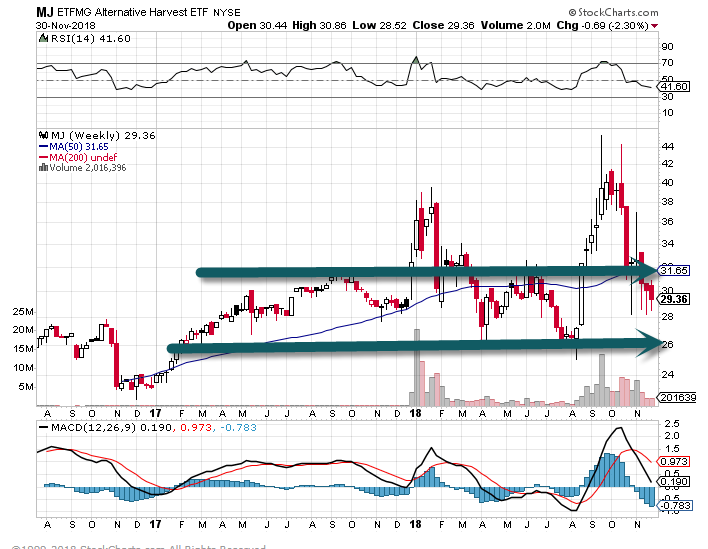708x549 pixels.
Task: Click the green RSI indicator icon
Action: coord(43,38)
